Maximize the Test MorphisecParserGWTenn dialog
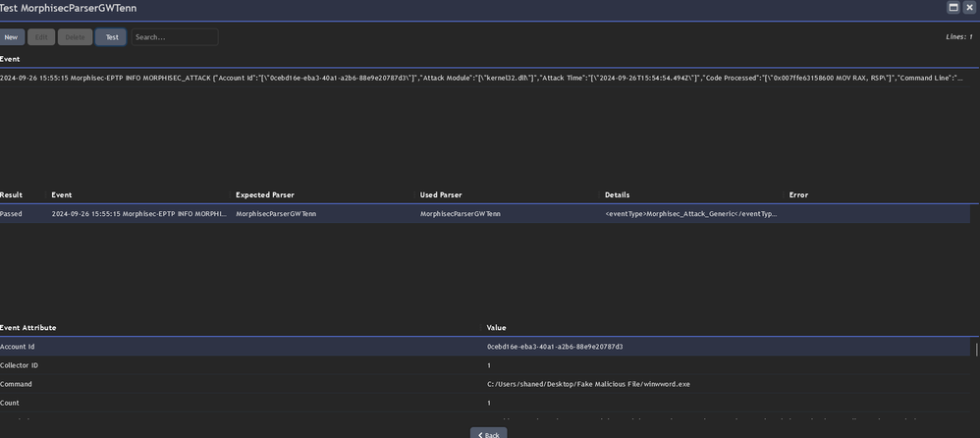Viewport: 980px width, 438px height. (x=953, y=8)
